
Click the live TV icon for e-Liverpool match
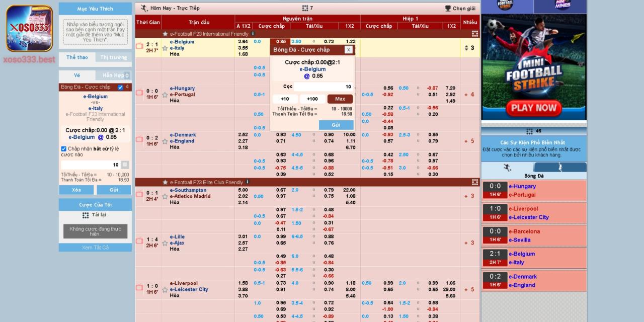coord(139,288)
